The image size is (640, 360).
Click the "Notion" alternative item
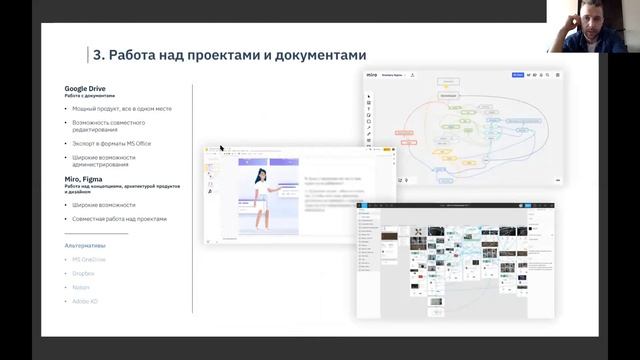point(81,287)
